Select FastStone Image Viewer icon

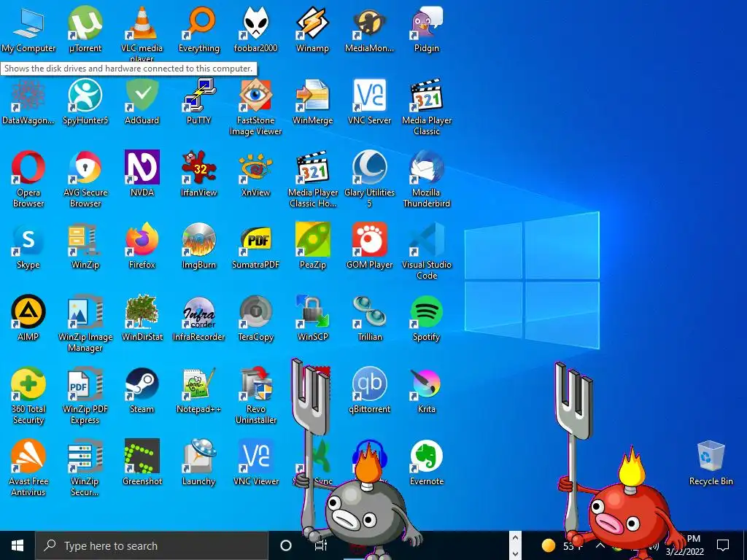256,96
